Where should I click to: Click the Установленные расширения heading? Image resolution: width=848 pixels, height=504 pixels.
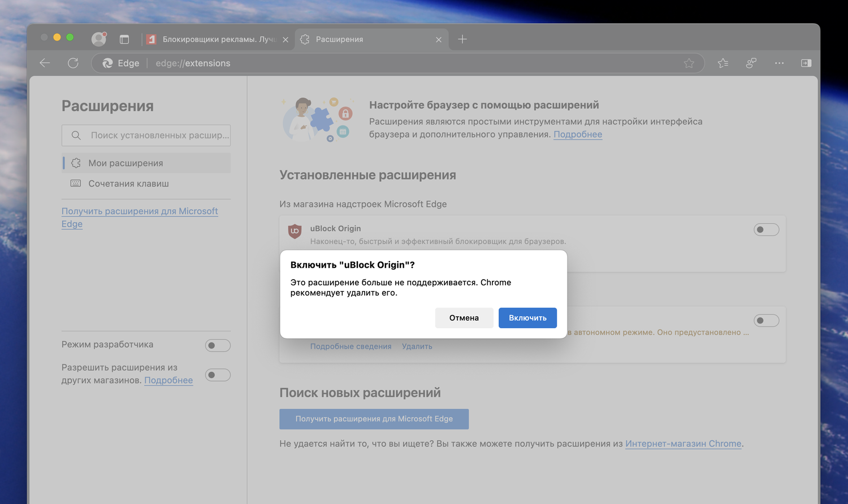[367, 175]
